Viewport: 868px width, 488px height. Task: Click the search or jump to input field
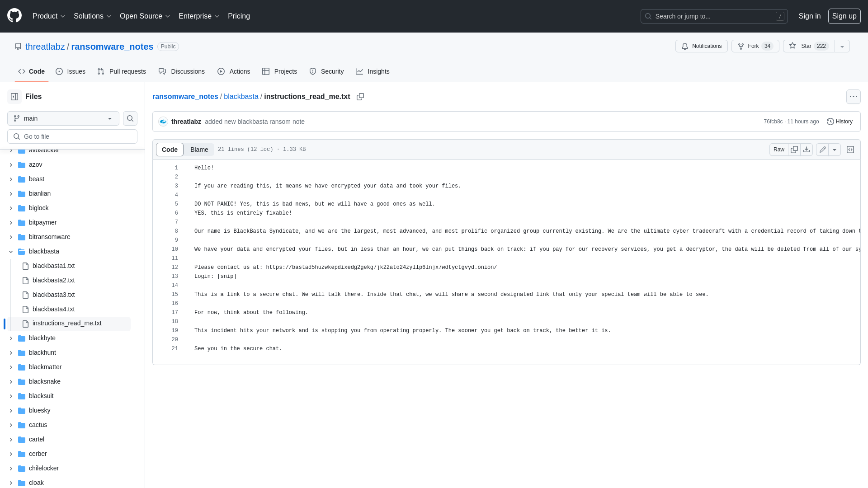[x=713, y=16]
